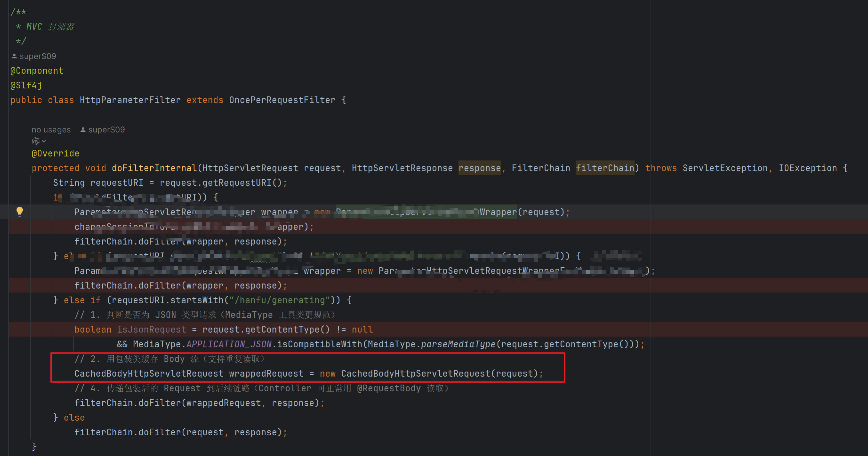Click the @Override annotation
The height and width of the screenshot is (456, 868).
coord(56,153)
